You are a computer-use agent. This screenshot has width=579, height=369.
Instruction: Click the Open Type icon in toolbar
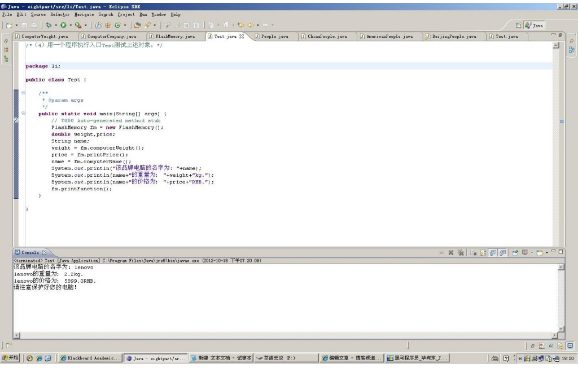[137, 25]
